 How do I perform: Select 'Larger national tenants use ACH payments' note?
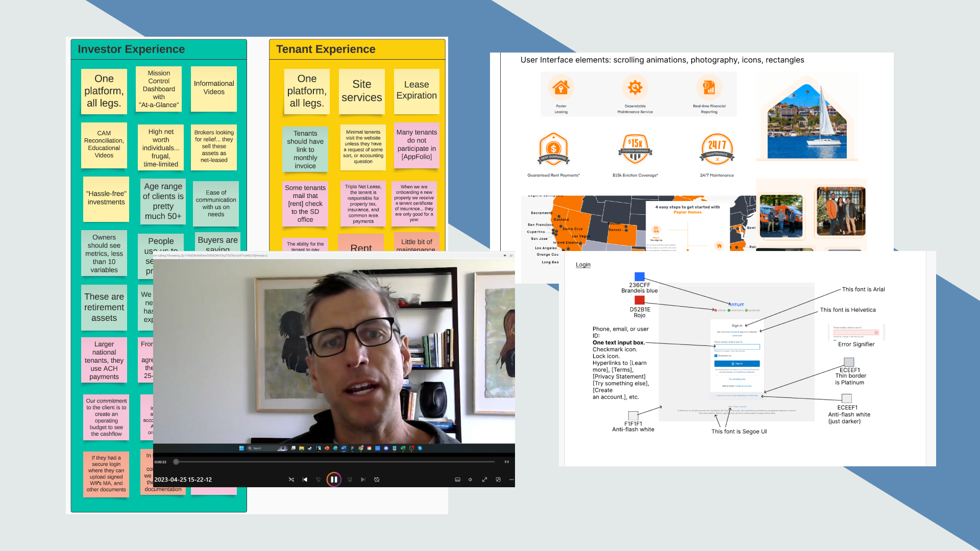(x=104, y=360)
